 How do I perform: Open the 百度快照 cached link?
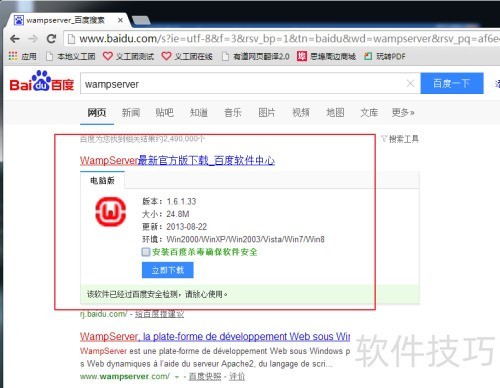click(205, 377)
